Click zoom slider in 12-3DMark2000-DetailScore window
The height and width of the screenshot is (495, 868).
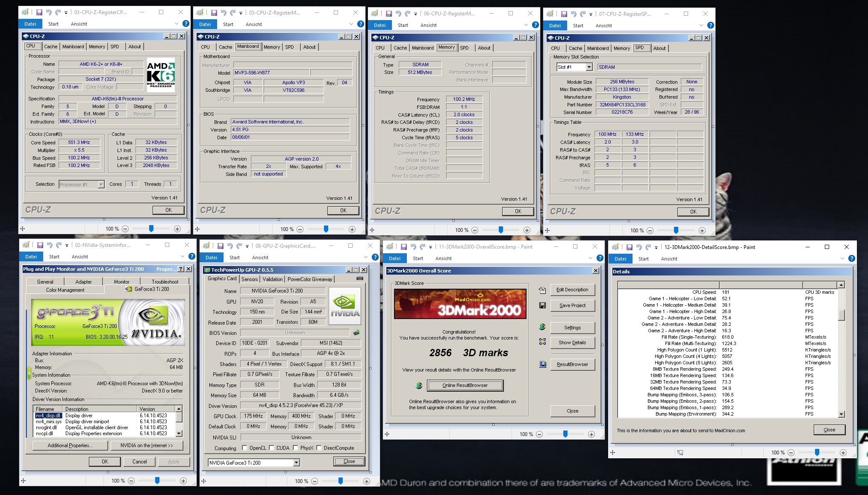[817, 452]
